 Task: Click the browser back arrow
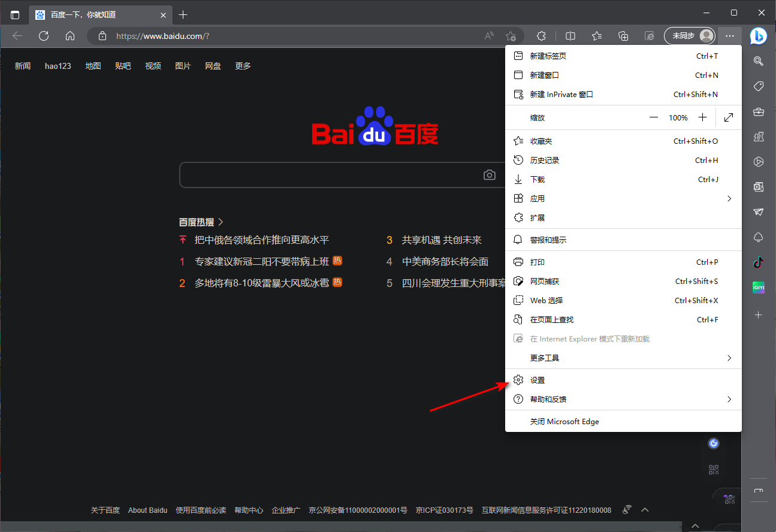click(17, 36)
